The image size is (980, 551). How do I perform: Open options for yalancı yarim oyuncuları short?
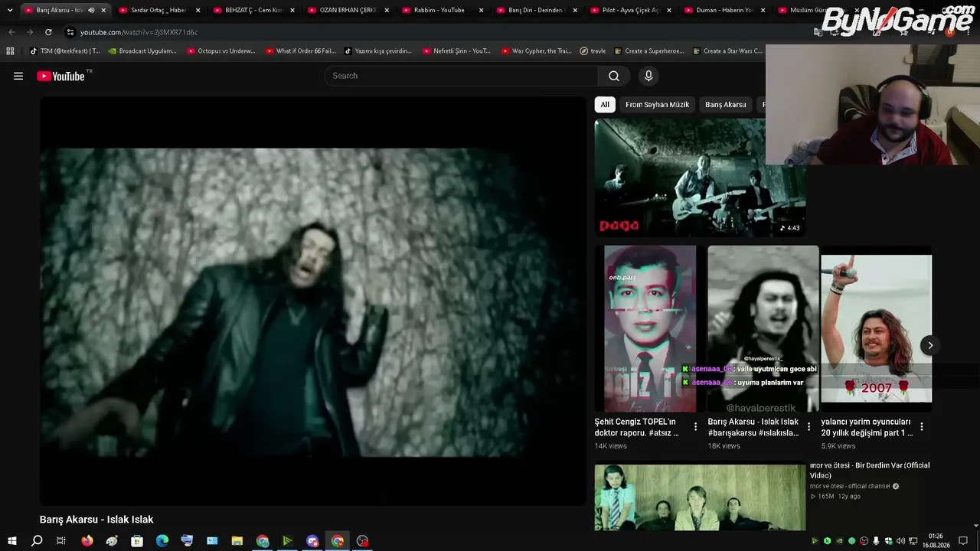click(x=922, y=427)
